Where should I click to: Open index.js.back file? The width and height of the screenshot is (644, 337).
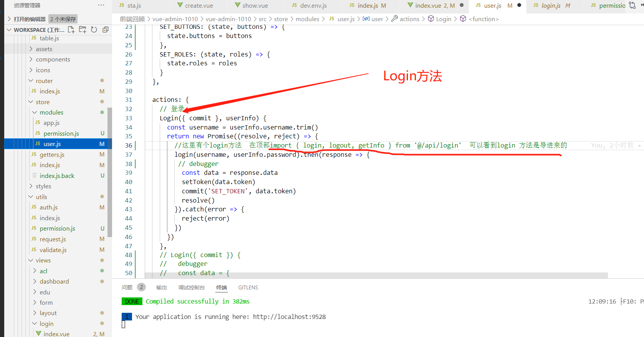tap(56, 176)
